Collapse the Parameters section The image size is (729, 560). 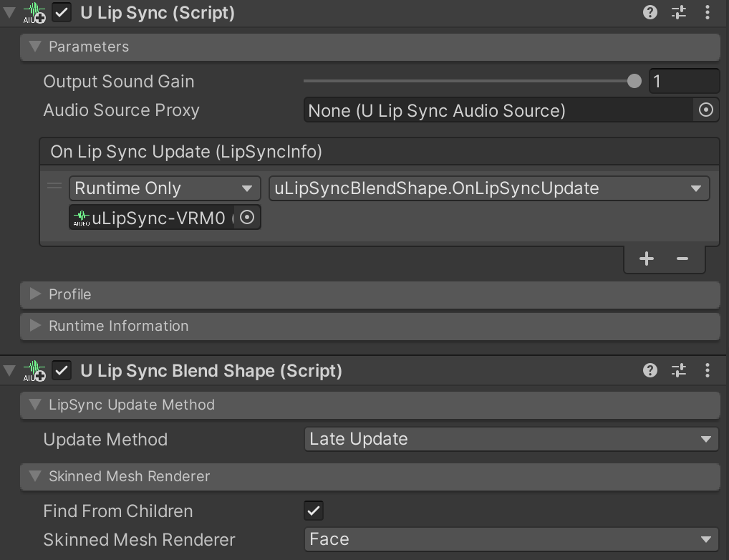coord(35,47)
